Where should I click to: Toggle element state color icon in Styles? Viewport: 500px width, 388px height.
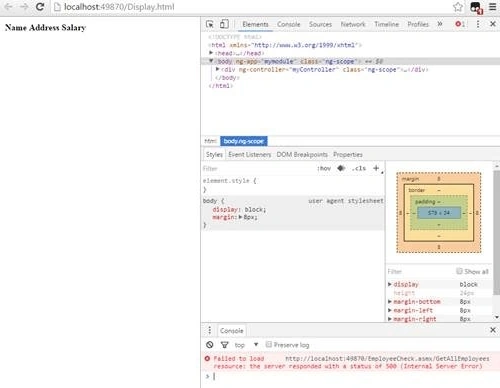pos(341,168)
